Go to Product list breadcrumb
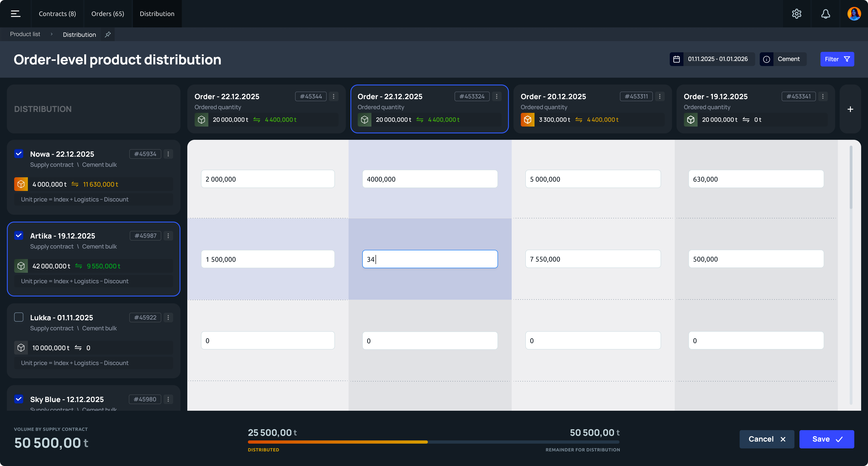Image resolution: width=868 pixels, height=466 pixels. point(25,34)
